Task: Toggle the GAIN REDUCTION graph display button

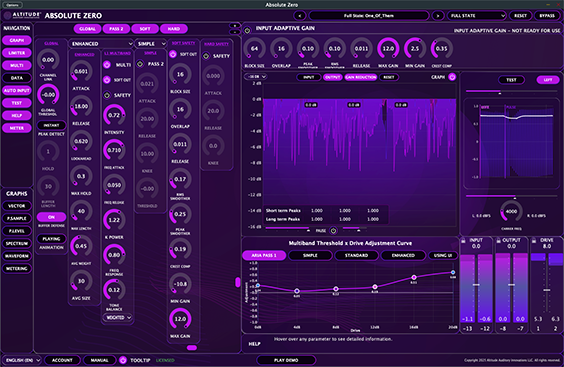Action: pos(361,77)
